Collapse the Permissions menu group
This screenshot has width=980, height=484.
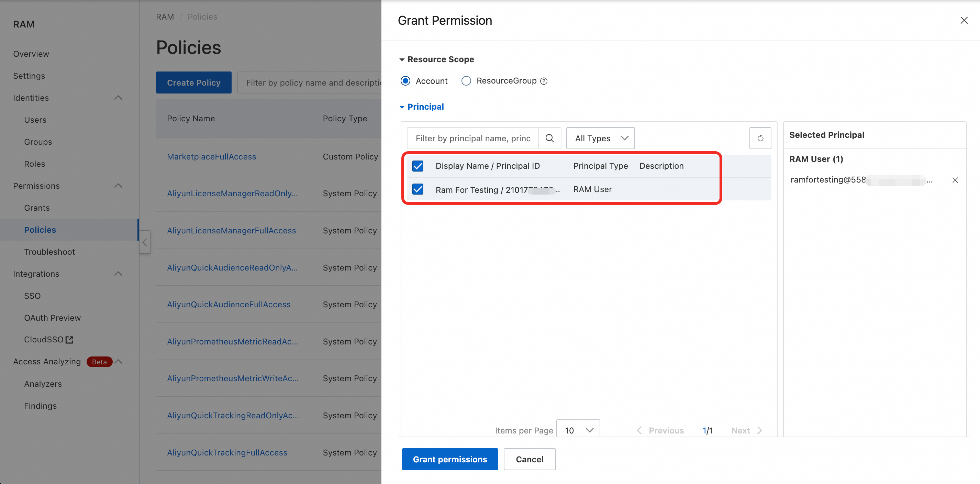coord(118,186)
